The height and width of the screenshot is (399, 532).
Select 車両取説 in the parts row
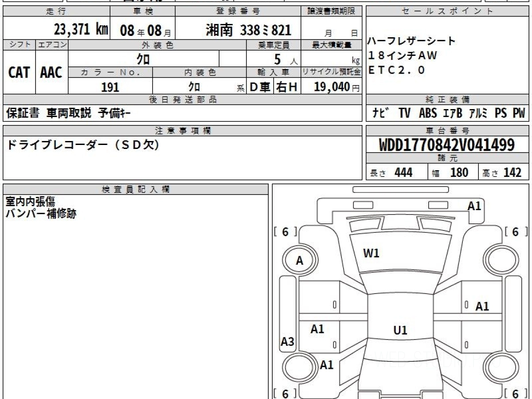(69, 113)
